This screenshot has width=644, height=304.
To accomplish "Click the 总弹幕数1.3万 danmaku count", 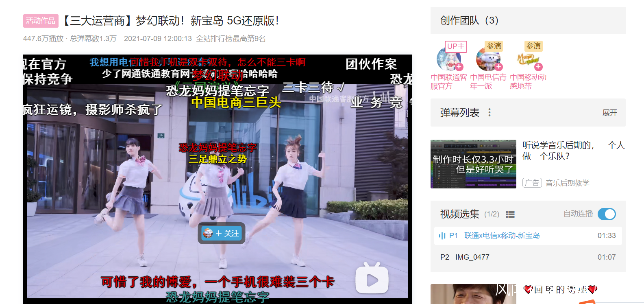I will tap(93, 39).
